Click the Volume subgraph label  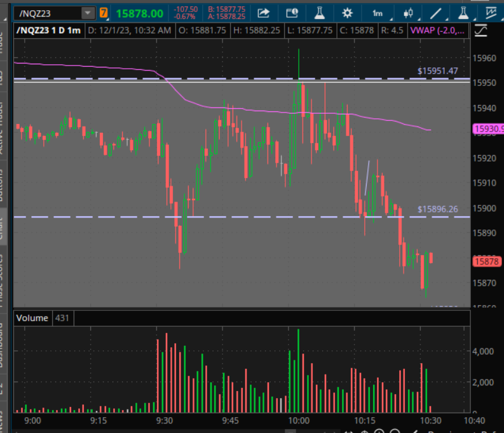[32, 317]
